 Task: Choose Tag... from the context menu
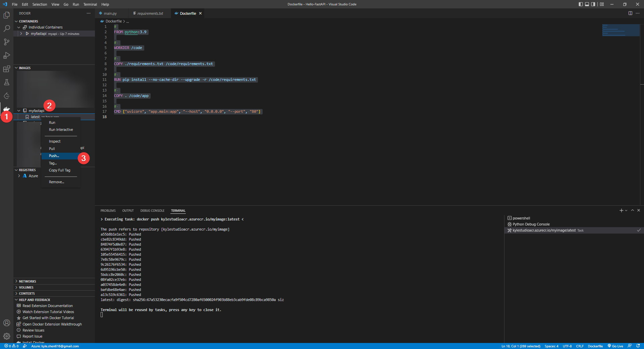(60, 163)
